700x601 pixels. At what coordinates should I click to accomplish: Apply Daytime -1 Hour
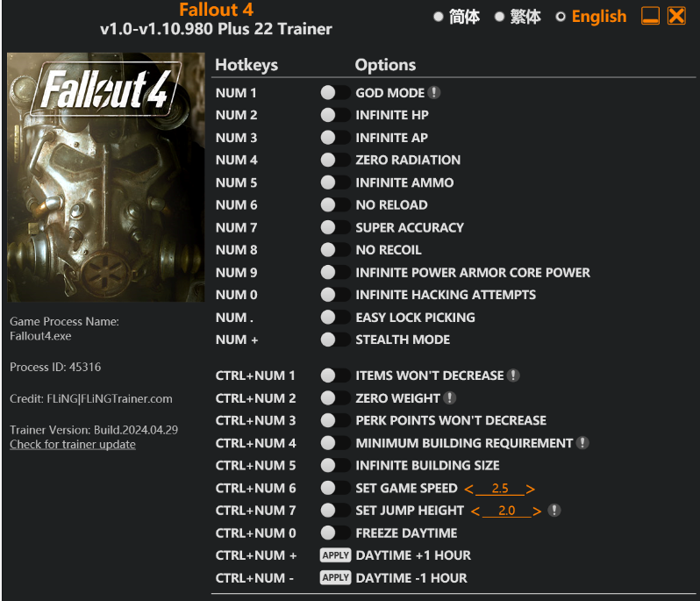click(335, 578)
